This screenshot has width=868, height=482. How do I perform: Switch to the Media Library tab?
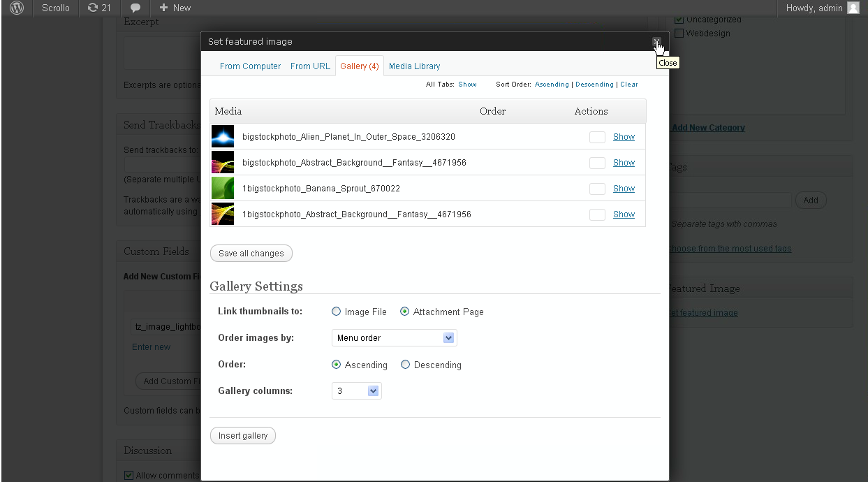click(x=414, y=66)
